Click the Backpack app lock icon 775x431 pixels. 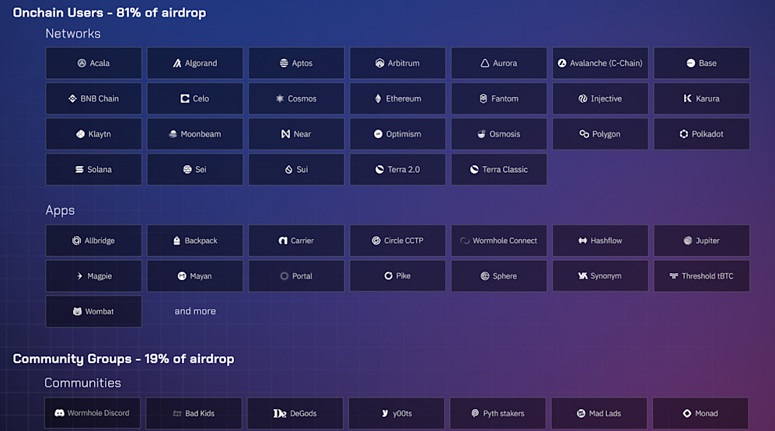(176, 241)
